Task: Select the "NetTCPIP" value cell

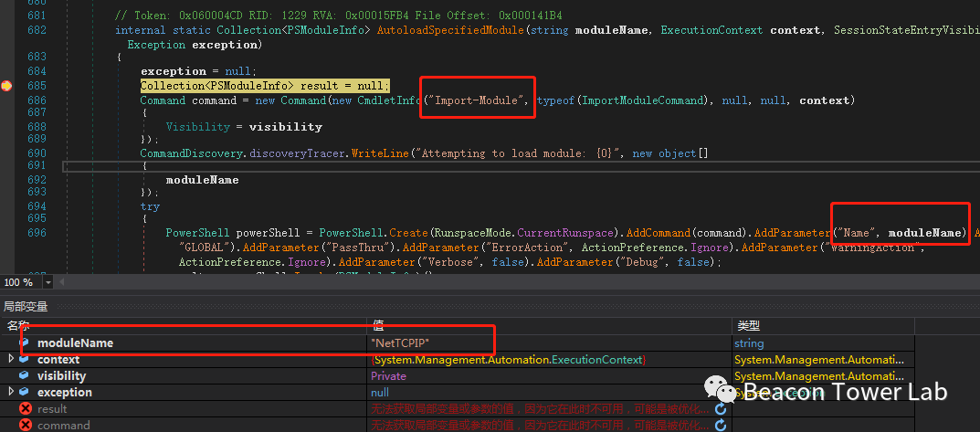Action: (400, 342)
